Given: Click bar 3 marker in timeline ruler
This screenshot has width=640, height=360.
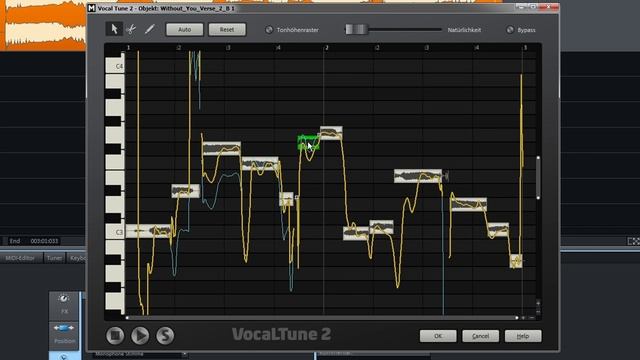Looking at the screenshot, I should tap(525, 48).
